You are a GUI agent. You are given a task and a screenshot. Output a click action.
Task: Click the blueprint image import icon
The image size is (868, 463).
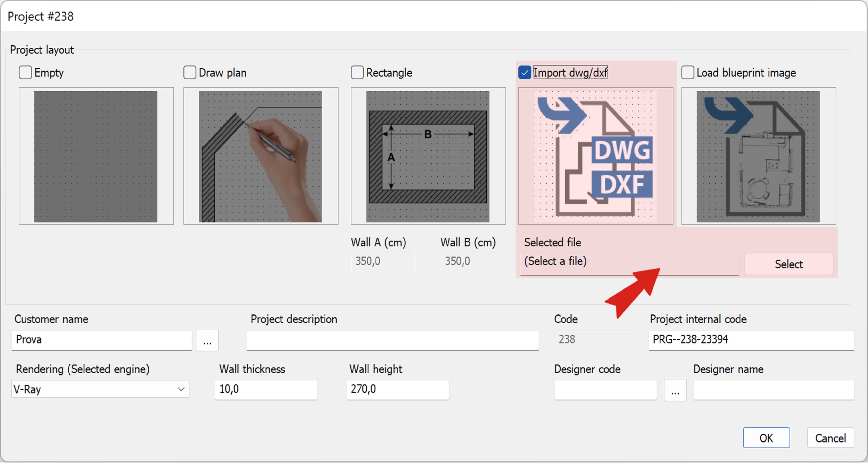click(x=759, y=156)
